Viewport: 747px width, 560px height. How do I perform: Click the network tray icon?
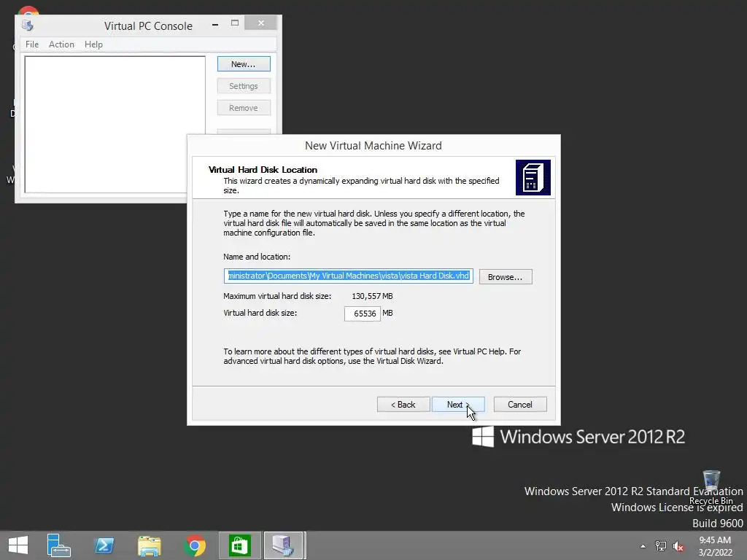660,545
